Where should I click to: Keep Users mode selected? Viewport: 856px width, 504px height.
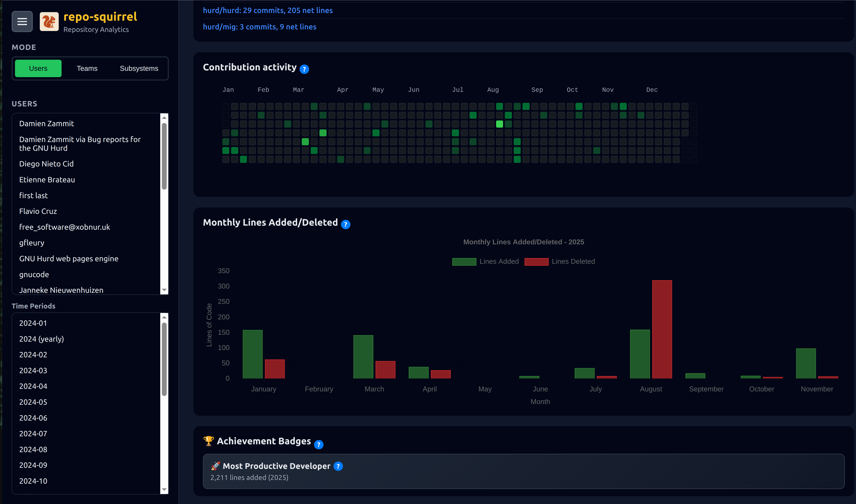pos(38,68)
